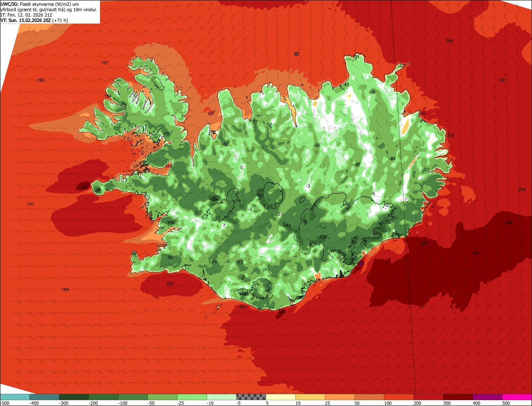Screen dimensions: 532x406
Task: Click the initial time 'IT: Fim. 12. 02. 2026 21Z'
Action: [x=26, y=15]
